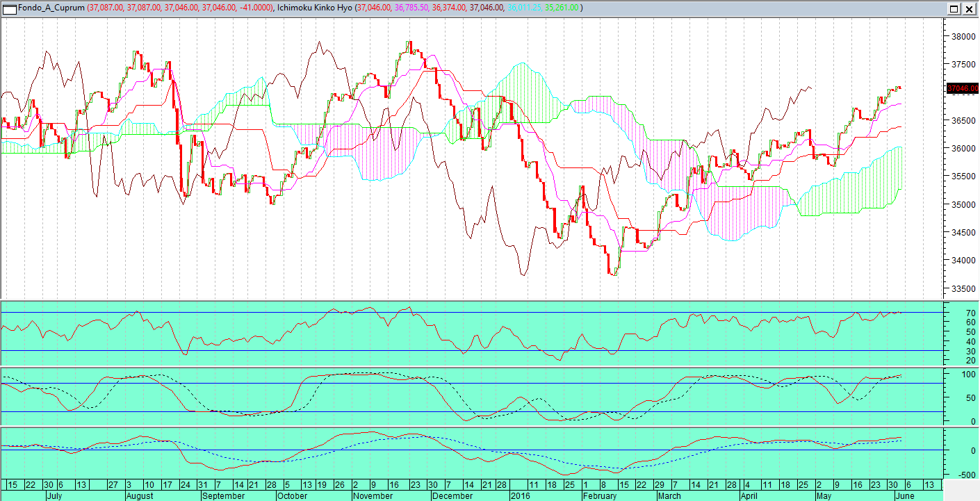Click the July month label on time axis
Image resolution: width=980 pixels, height=501 pixels.
tap(56, 496)
